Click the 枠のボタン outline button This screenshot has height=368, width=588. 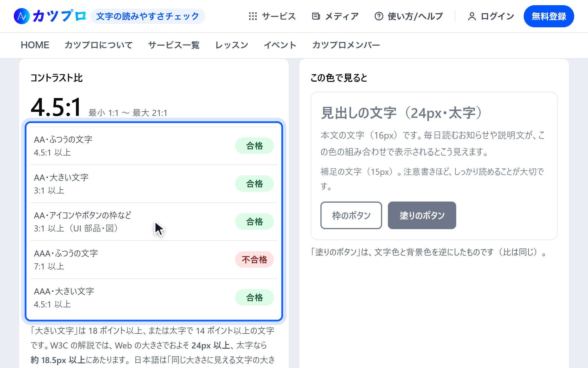coord(351,215)
